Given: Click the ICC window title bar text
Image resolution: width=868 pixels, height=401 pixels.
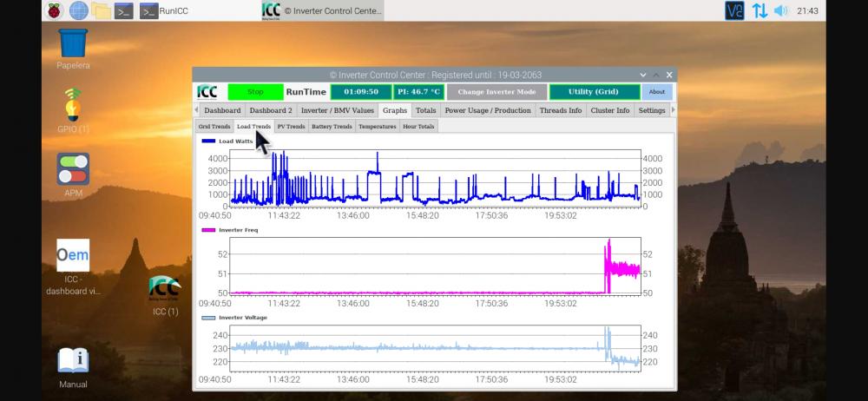Looking at the screenshot, I should 435,75.
